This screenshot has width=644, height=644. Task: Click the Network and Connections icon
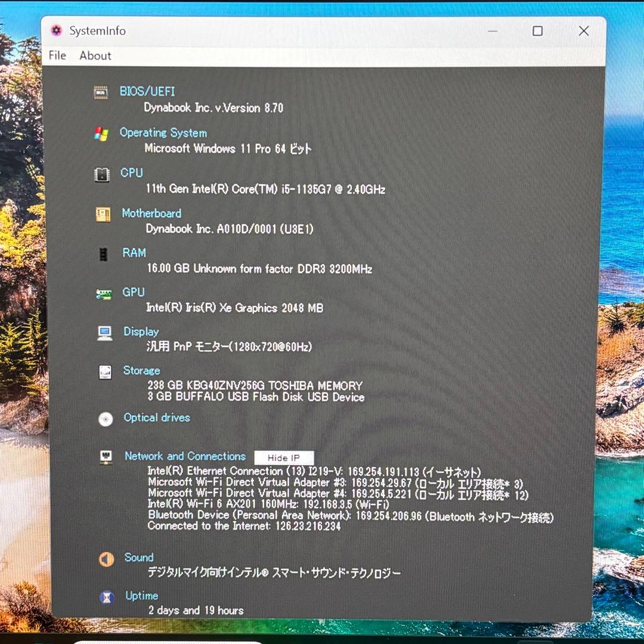tap(106, 457)
